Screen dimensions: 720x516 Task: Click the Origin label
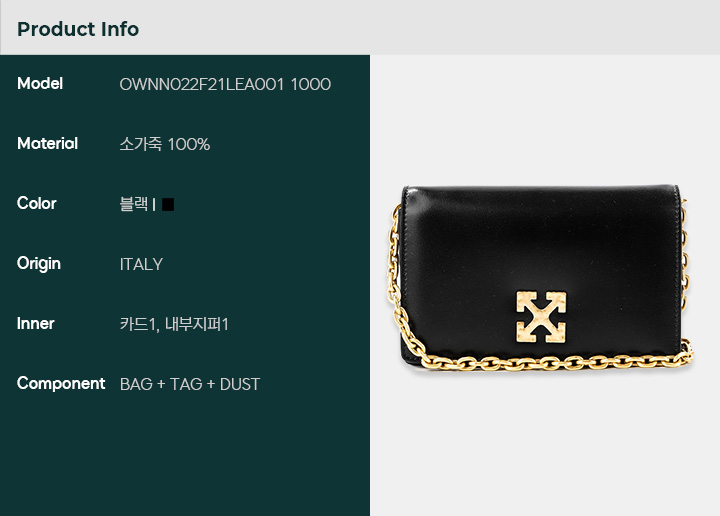(x=39, y=264)
